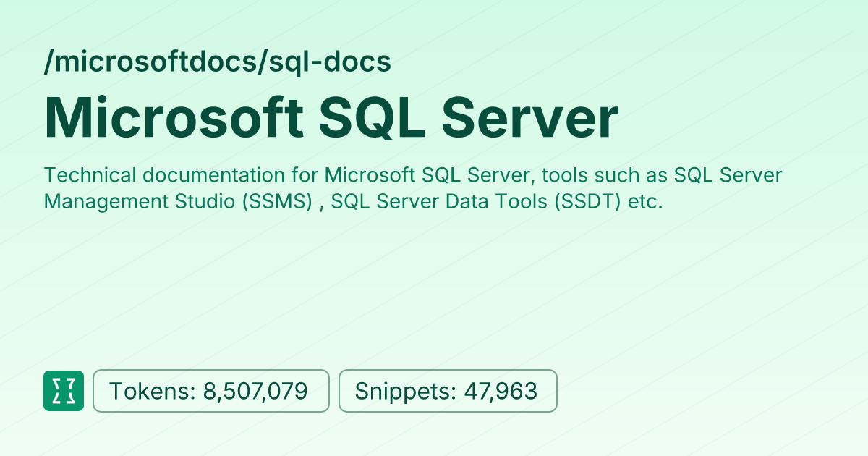The image size is (868, 456).
Task: Click the technical documentation description text
Action: [412, 188]
